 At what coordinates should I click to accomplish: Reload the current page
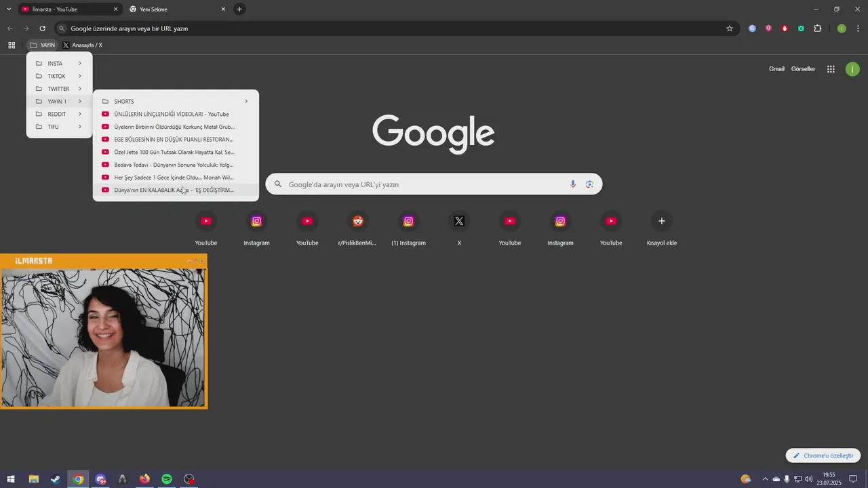coord(42,28)
